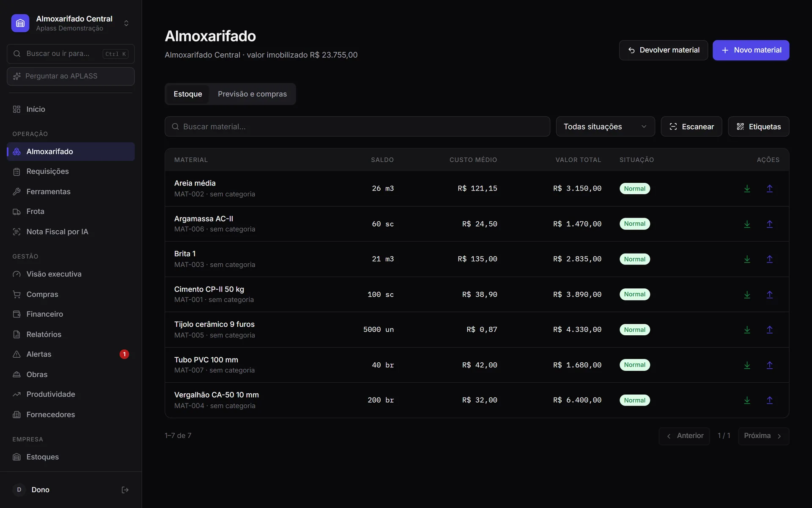
Task: Open Ferramentas in the sidebar
Action: [71, 192]
